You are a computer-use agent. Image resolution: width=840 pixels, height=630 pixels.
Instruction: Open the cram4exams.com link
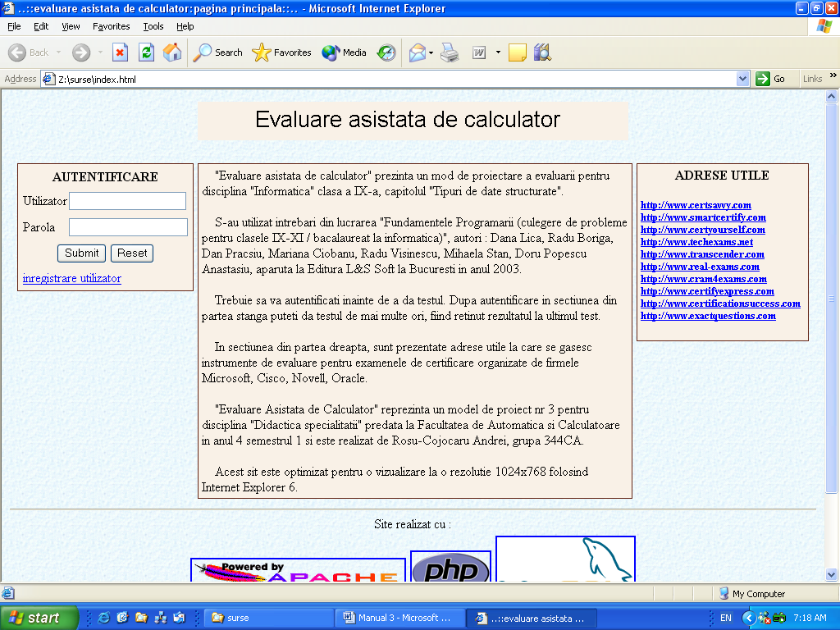(x=703, y=279)
